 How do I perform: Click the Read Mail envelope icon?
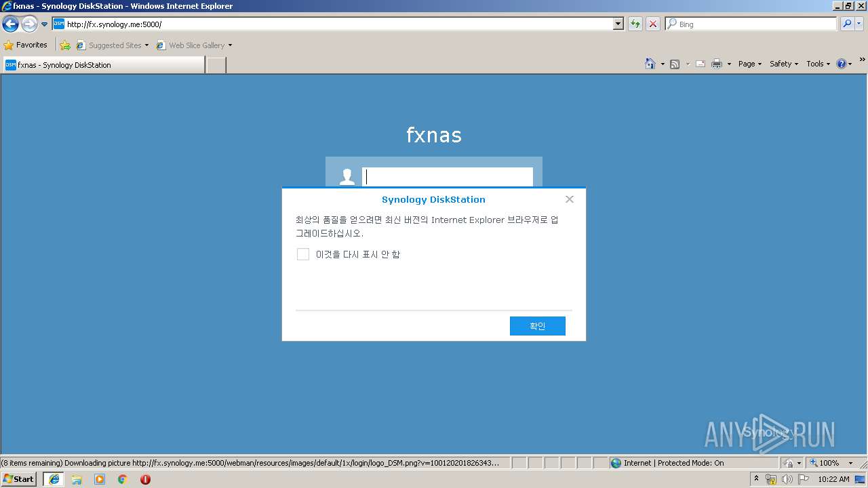click(701, 64)
